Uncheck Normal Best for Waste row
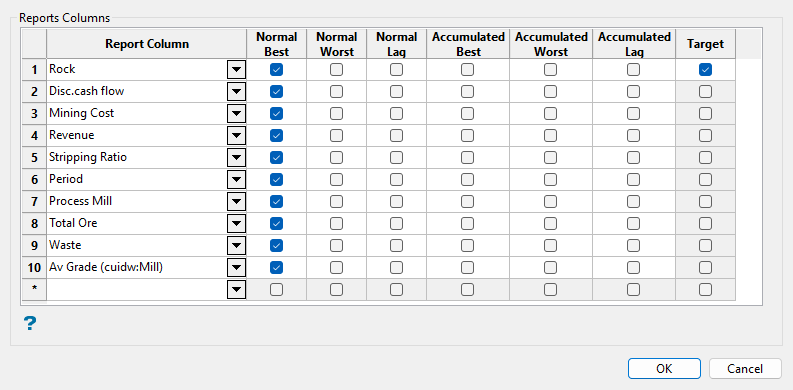The height and width of the screenshot is (390, 793). pos(276,245)
